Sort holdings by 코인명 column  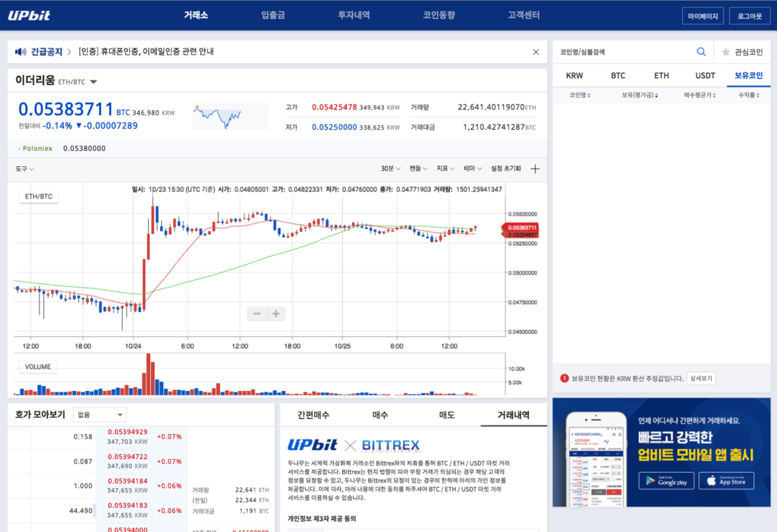[580, 95]
